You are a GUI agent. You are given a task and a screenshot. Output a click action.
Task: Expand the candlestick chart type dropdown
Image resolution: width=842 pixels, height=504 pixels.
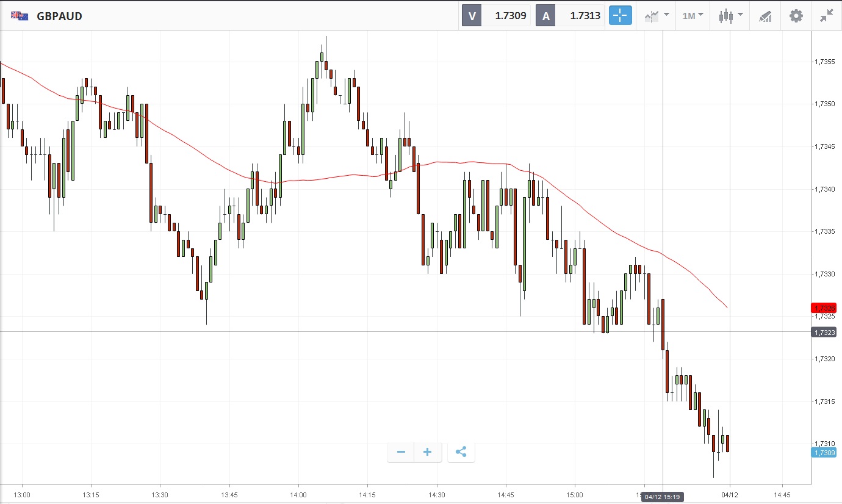click(730, 16)
